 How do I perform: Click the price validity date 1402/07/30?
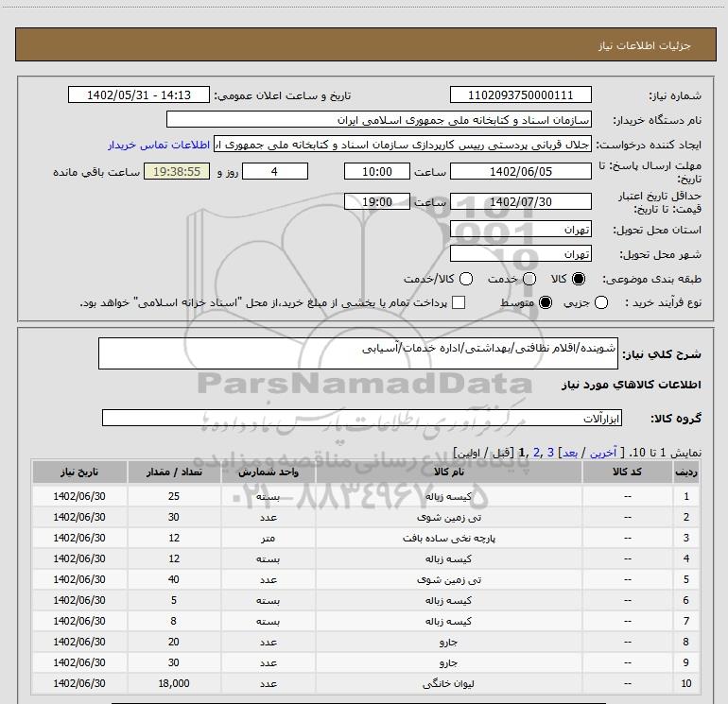tap(520, 201)
